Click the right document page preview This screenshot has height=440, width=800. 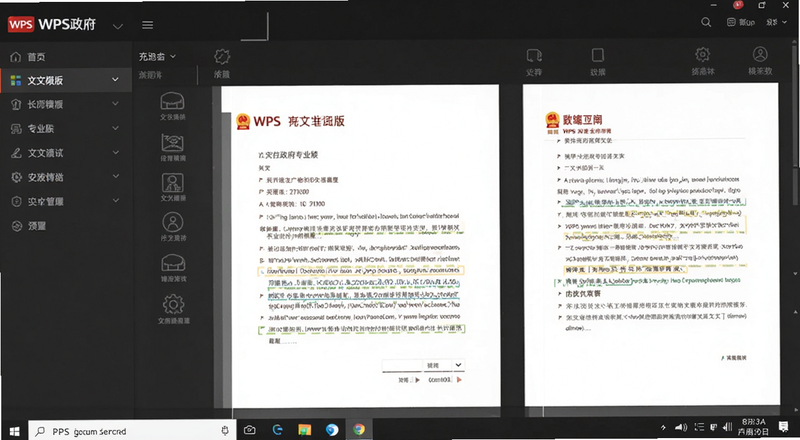652,245
